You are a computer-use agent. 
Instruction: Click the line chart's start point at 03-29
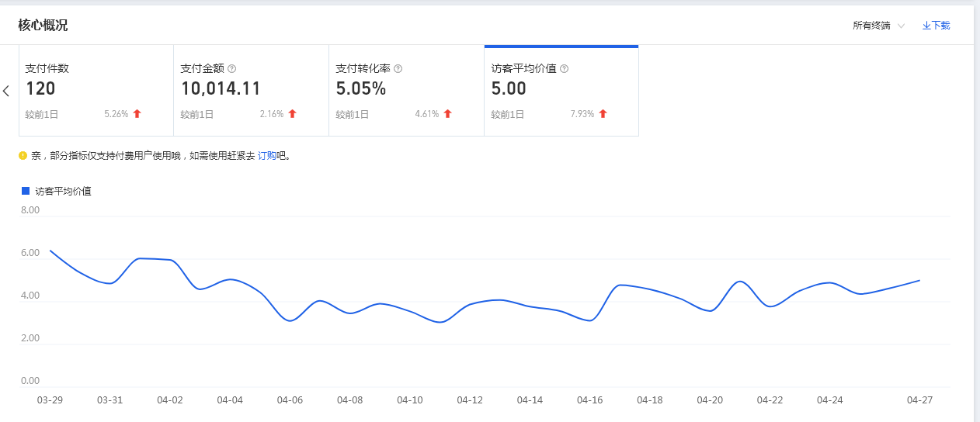(50, 251)
